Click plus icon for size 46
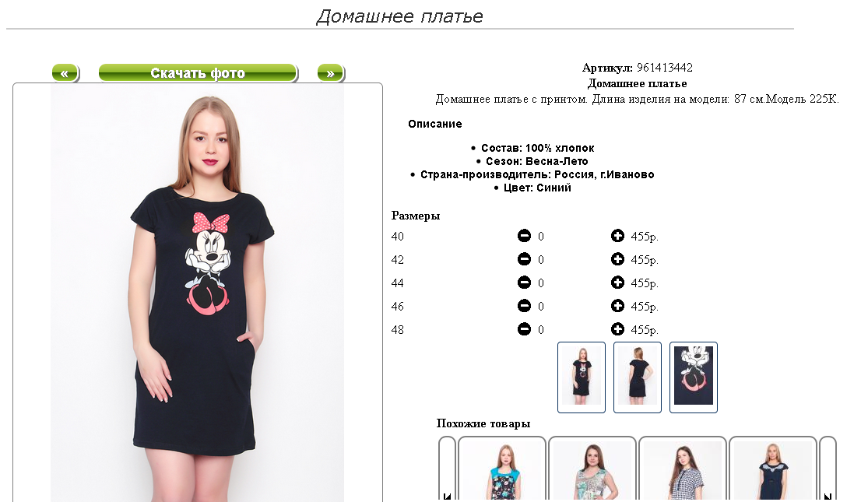 (x=617, y=306)
